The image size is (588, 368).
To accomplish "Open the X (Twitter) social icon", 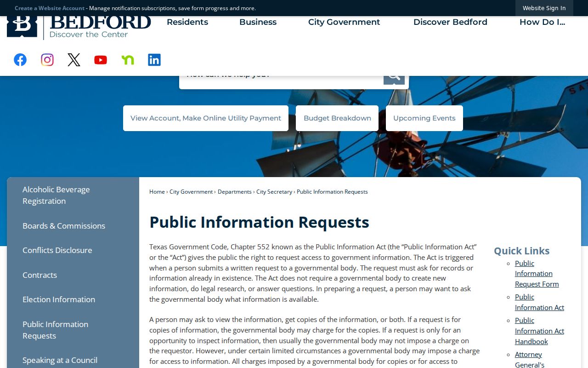I will [x=74, y=60].
